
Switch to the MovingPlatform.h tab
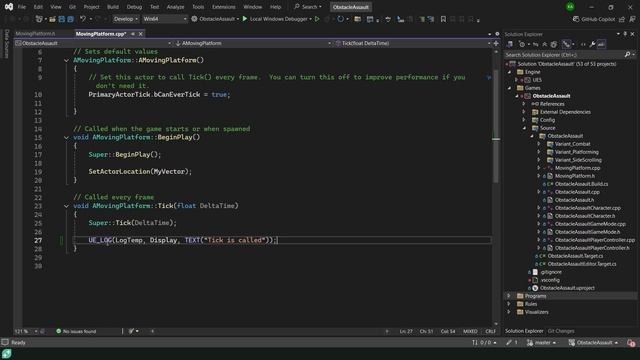[36, 34]
